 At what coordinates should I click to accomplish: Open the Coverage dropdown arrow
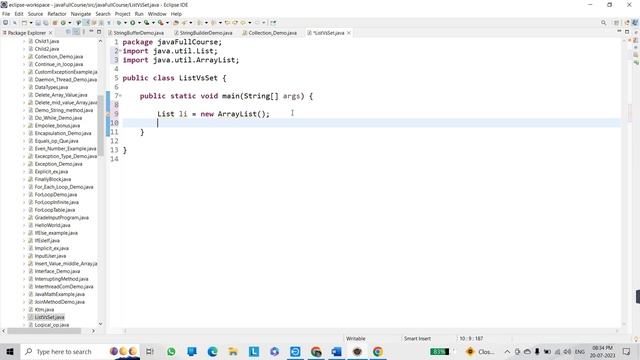point(153,22)
